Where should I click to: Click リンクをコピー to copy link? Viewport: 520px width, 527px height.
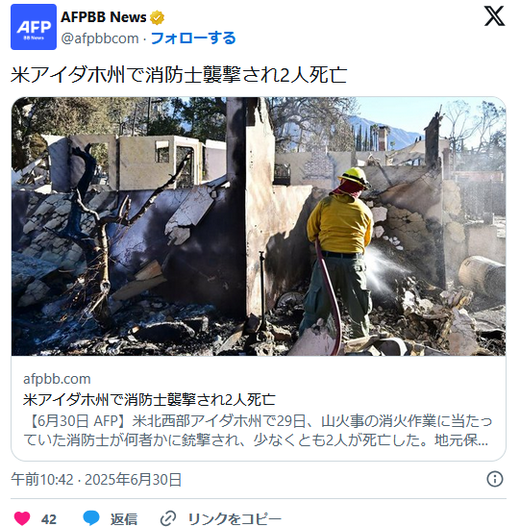point(234,519)
